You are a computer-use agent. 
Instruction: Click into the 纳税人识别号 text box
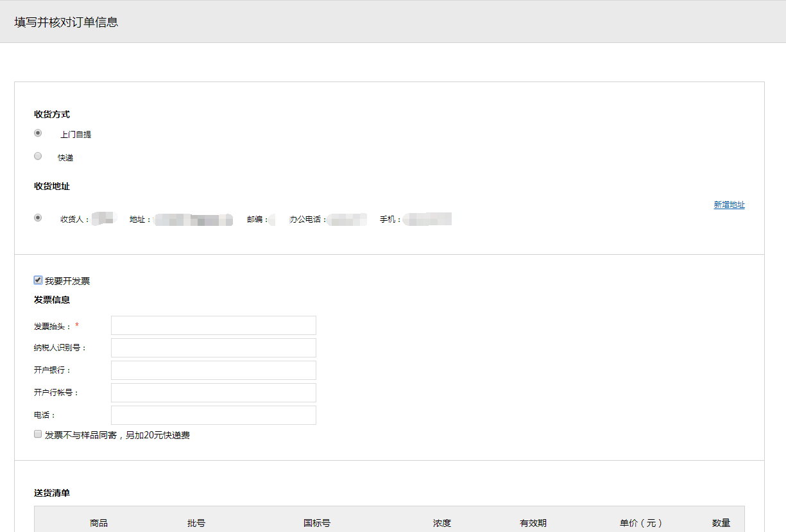click(213, 348)
